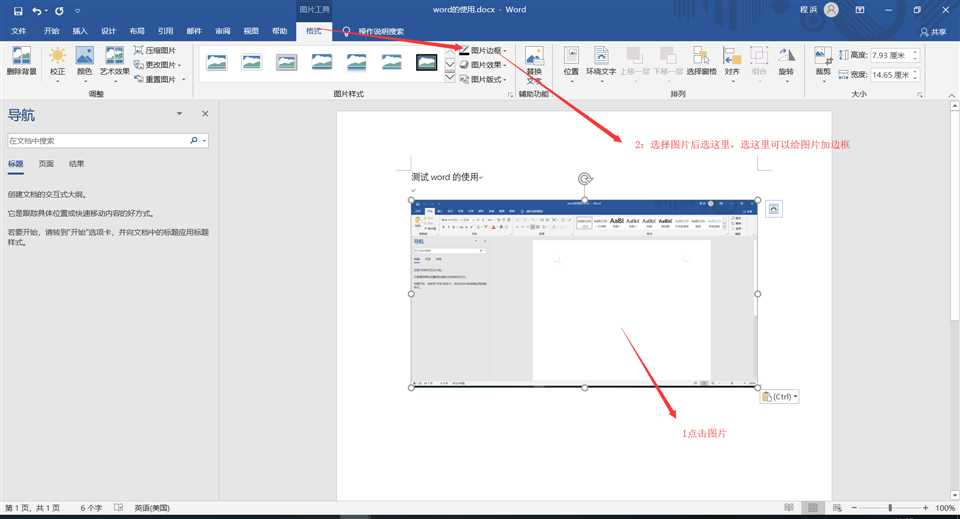Click 更改图片 change picture
Viewport: 960px width, 519px height.
157,65
